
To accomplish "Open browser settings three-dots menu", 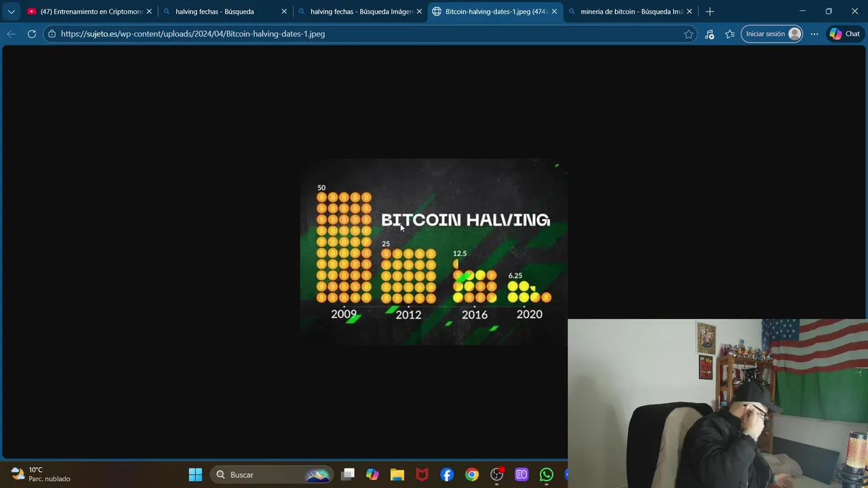I will (x=814, y=34).
